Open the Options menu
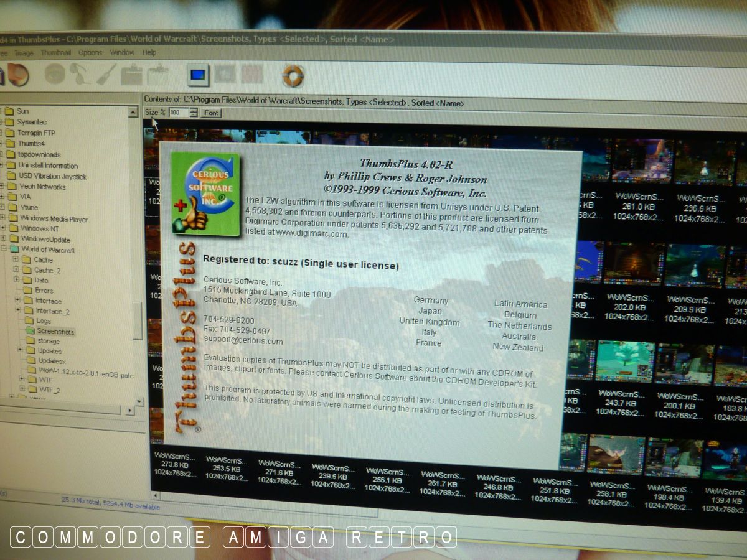747x560 pixels. click(90, 53)
